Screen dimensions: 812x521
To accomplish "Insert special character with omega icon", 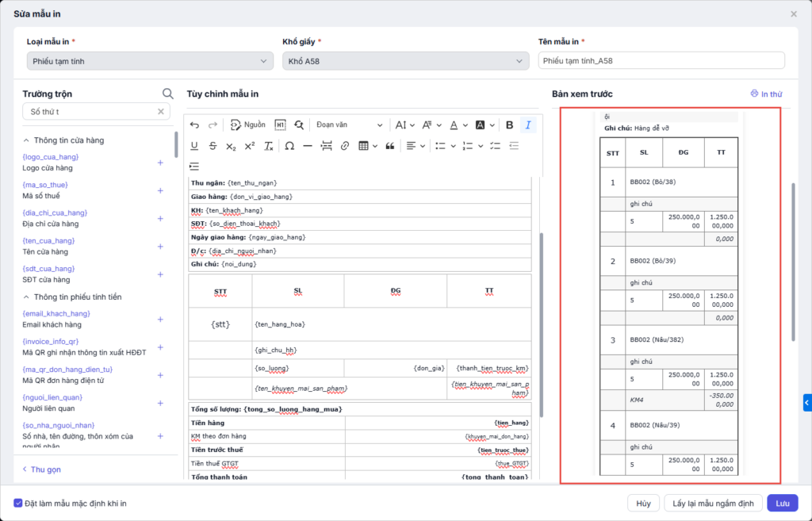I will [x=289, y=146].
